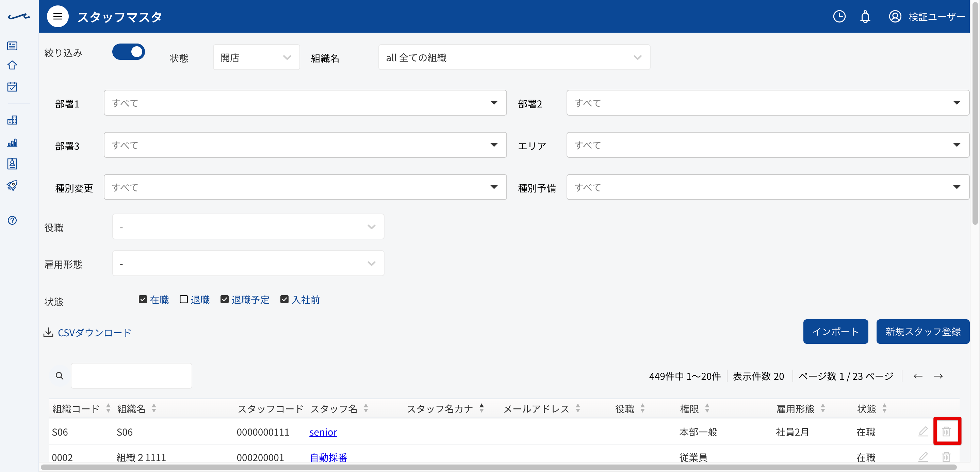Click the clock history icon in the header
Screen dimensions: 980x472
839,17
